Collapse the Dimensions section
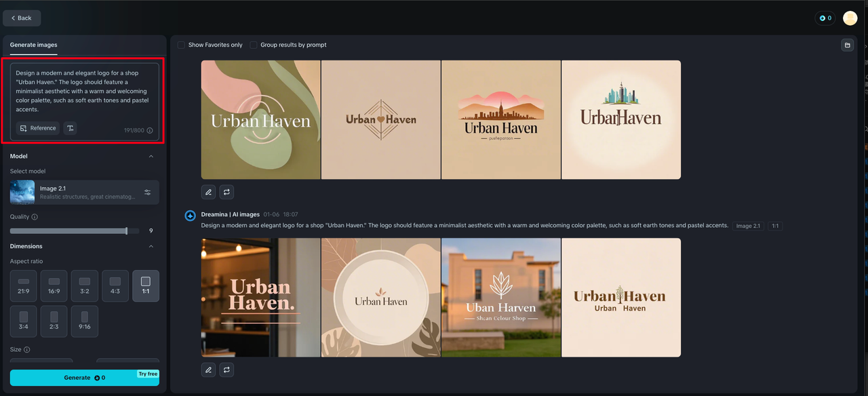This screenshot has height=396, width=868. [151, 246]
